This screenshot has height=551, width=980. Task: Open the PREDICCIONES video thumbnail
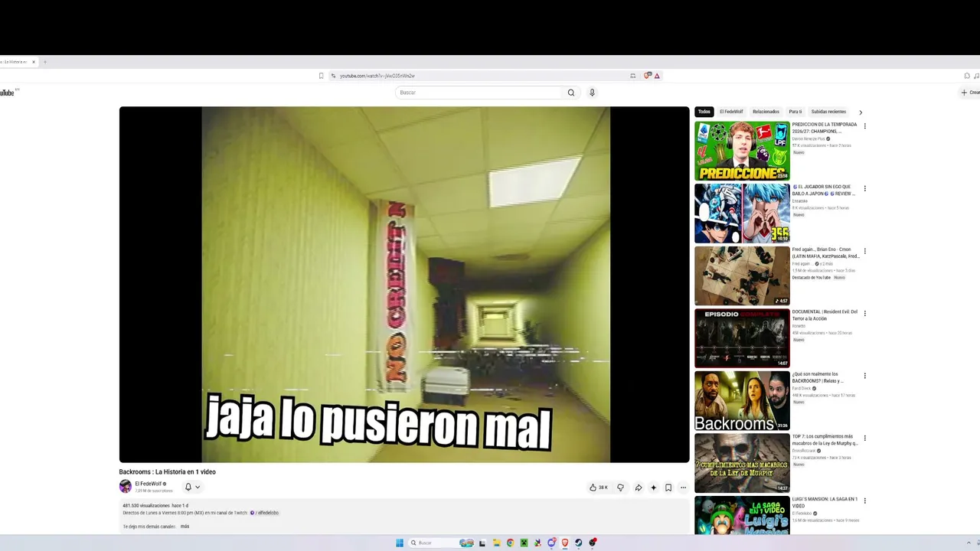(x=742, y=151)
